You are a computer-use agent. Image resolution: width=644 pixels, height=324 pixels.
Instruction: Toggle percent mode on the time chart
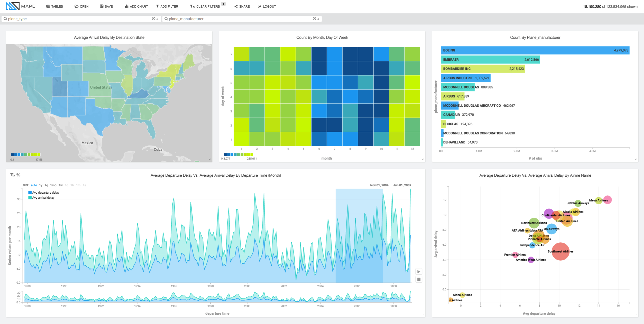tap(18, 175)
